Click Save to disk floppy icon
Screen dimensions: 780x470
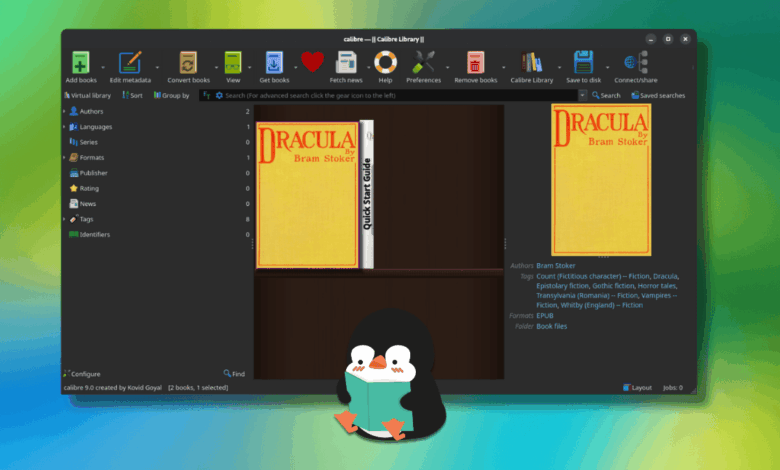click(584, 63)
